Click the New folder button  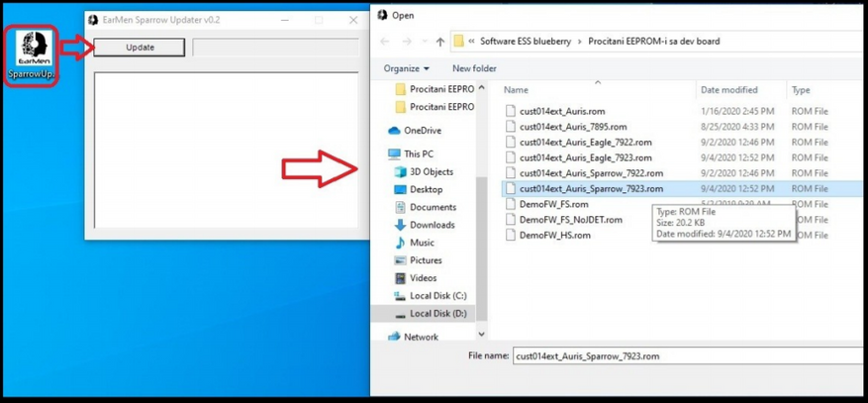(x=474, y=68)
